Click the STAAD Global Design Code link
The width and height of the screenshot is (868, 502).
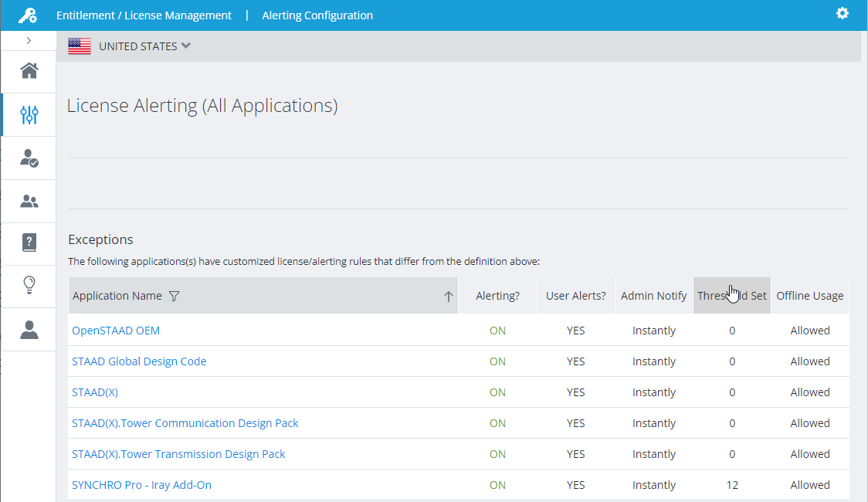[x=139, y=361]
